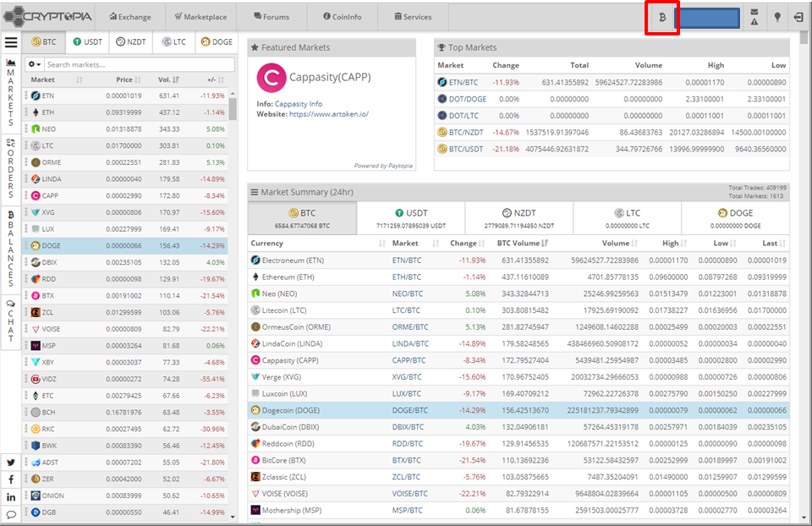The width and height of the screenshot is (812, 526).
Task: Click the Zclassic icon in Market Summary
Action: pyautogui.click(x=255, y=477)
